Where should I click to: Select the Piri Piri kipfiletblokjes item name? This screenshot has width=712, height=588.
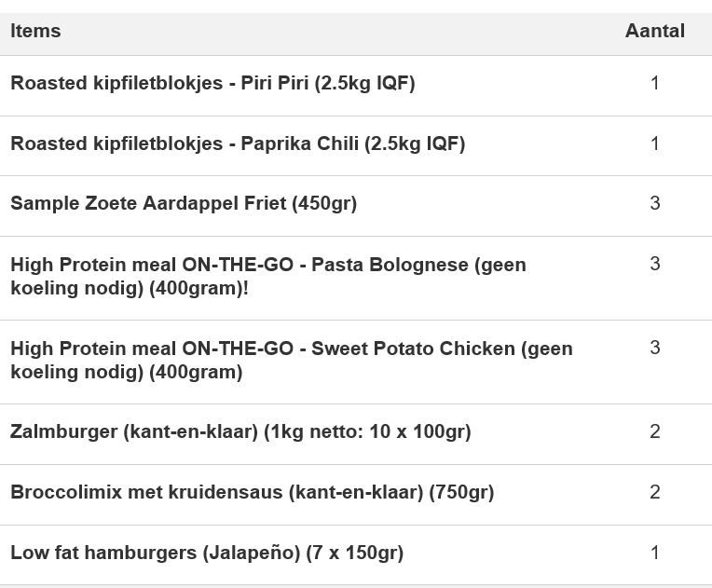tap(212, 83)
